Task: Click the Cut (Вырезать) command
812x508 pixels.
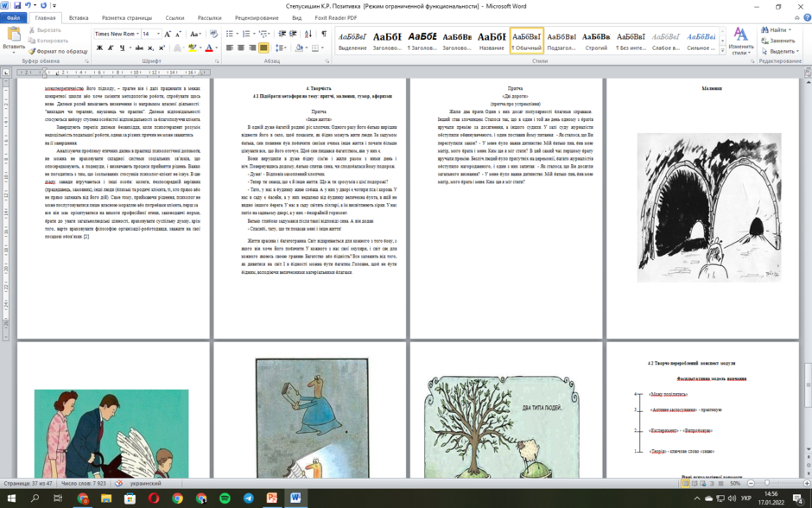Action: (45, 30)
